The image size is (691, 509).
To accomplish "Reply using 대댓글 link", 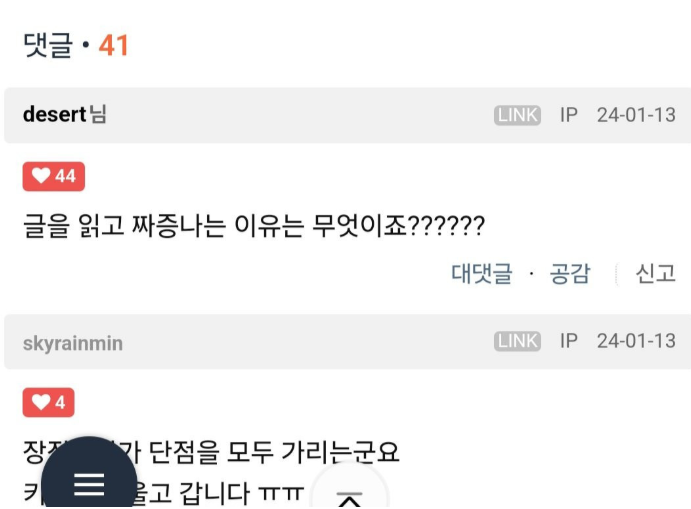I will (x=482, y=274).
